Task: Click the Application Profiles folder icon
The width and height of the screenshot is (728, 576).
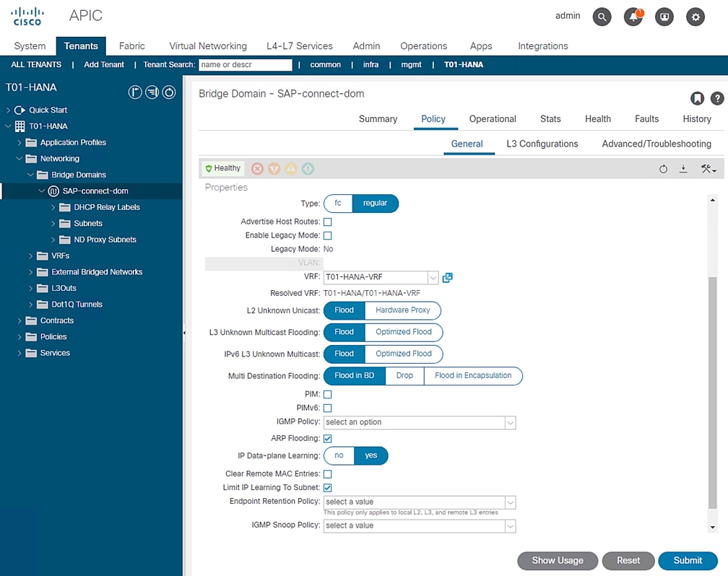Action: coord(31,142)
